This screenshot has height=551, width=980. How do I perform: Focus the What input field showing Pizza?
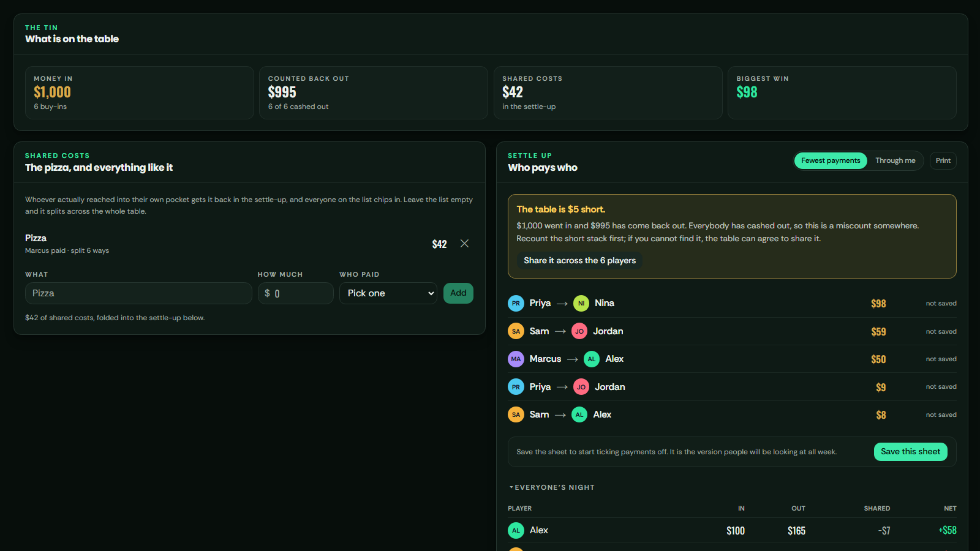(138, 293)
